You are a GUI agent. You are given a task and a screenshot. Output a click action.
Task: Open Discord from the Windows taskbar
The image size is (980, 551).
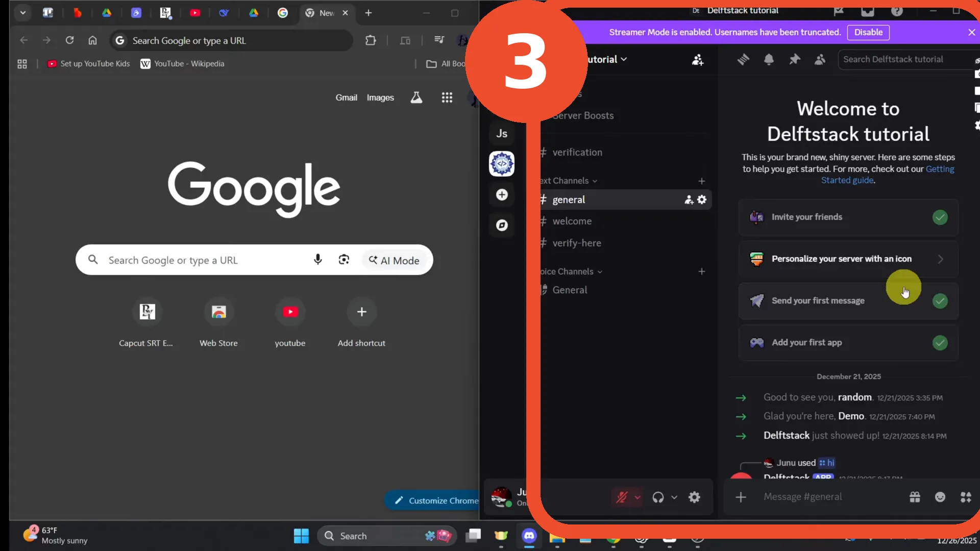529,536
